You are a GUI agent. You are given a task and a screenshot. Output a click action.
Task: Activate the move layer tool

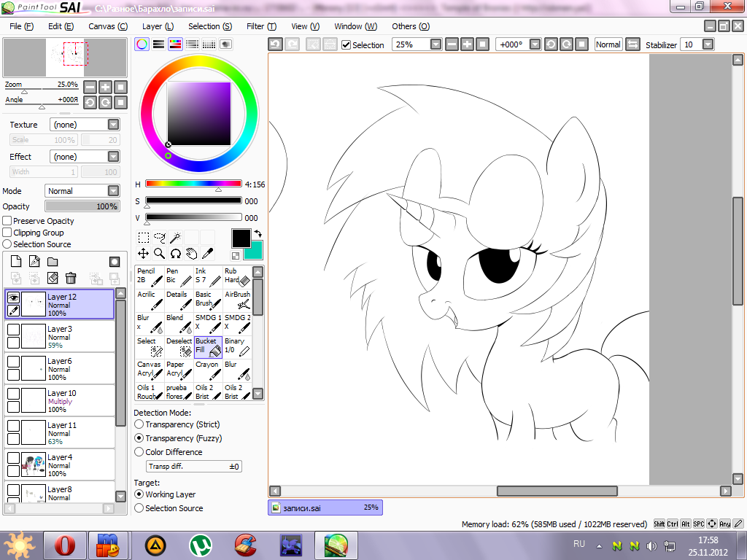point(144,253)
